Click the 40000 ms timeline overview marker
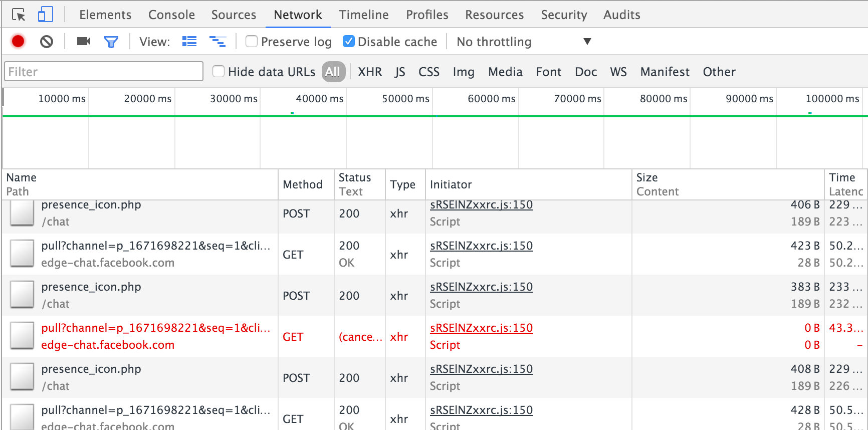Viewport: 868px width, 430px height. 319,99
